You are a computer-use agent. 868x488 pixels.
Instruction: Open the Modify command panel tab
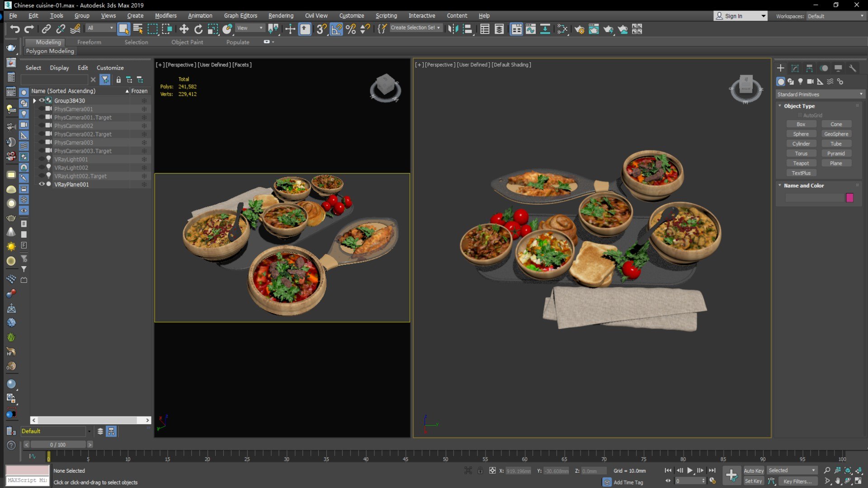[795, 68]
